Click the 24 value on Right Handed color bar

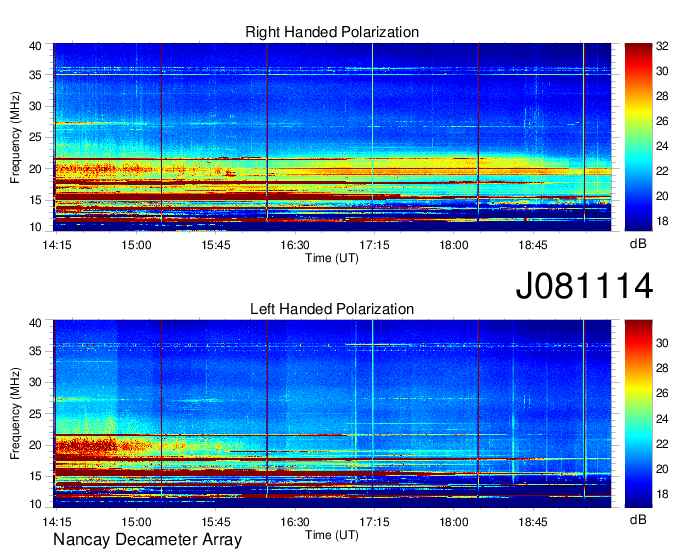[662, 146]
